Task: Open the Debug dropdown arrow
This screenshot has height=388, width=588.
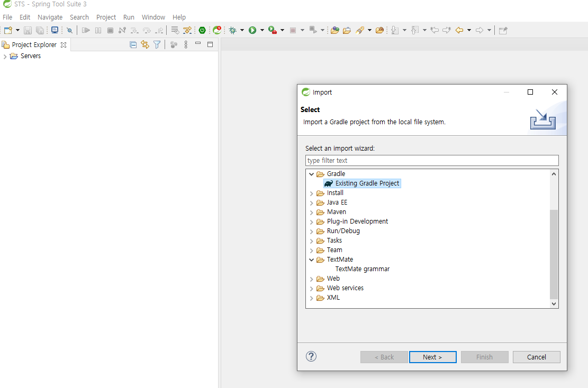Action: click(242, 30)
